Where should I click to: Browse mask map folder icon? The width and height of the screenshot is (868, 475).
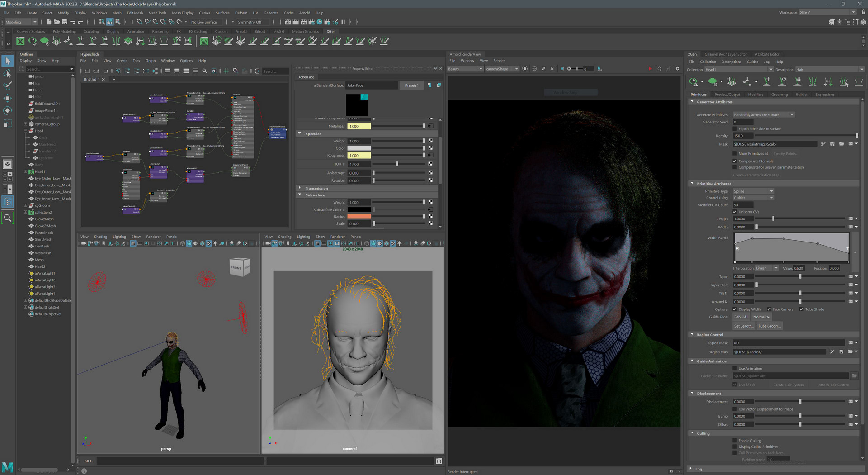click(x=841, y=144)
